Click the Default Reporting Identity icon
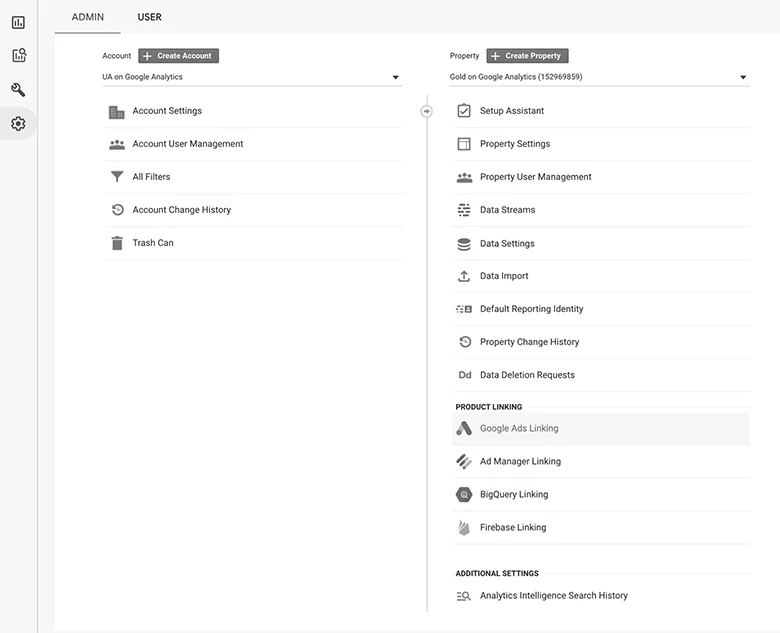Viewport: 780px width, 633px height. point(464,309)
